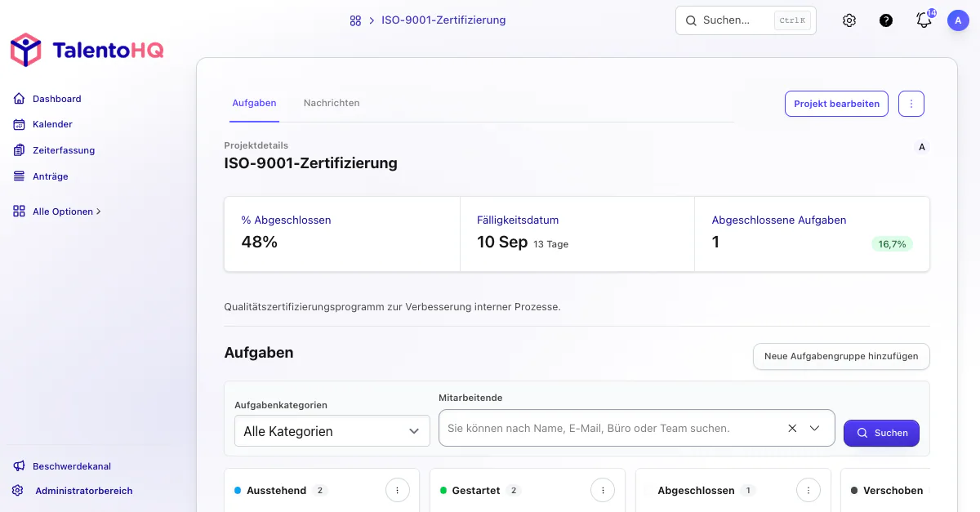Switch to the Nachrichten tab
This screenshot has height=512, width=980.
tap(332, 104)
